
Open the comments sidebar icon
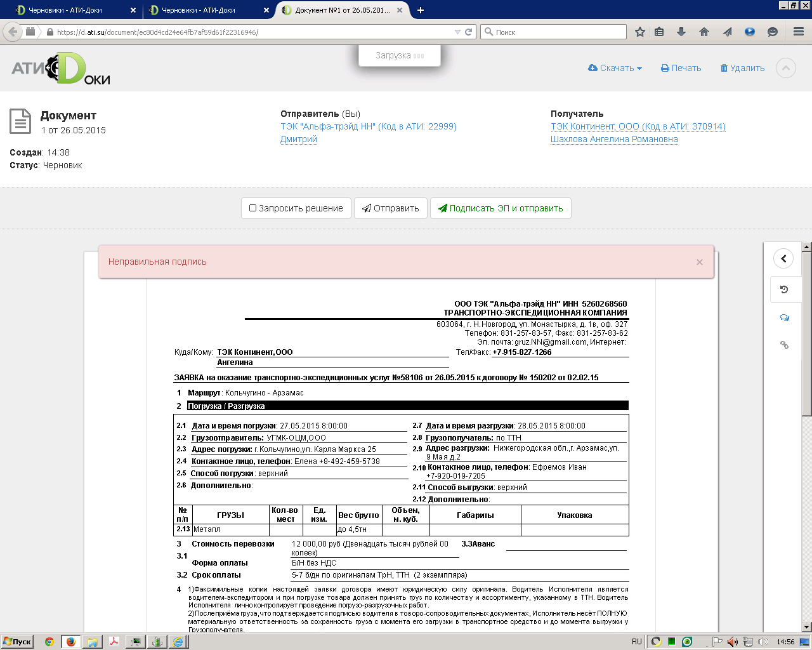coord(785,317)
